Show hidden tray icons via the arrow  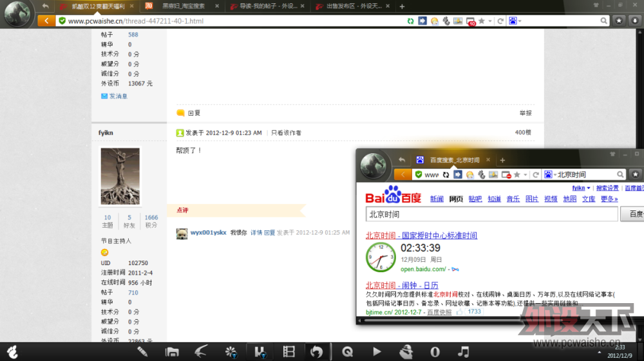click(599, 352)
